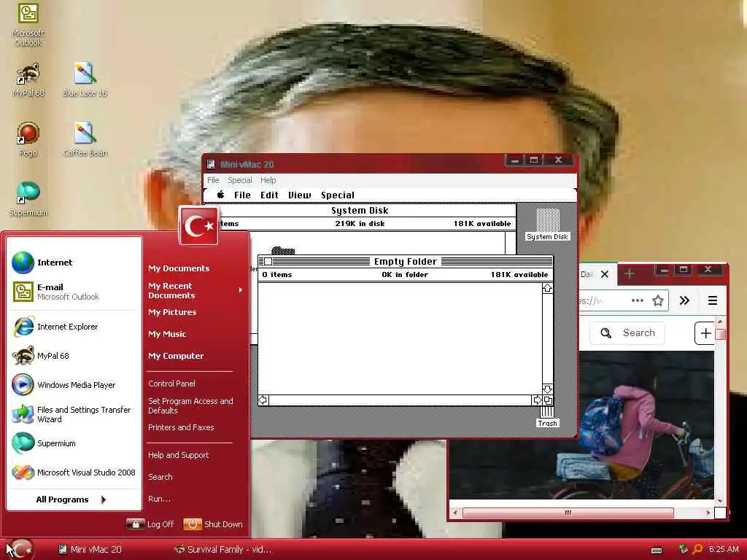Open Set Program Access and Defaults

190,405
